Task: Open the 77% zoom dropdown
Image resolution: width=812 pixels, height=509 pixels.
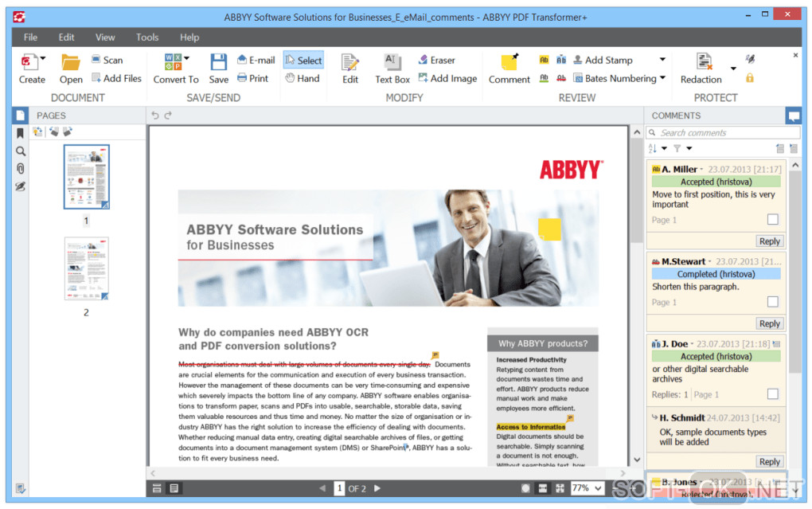Action: [599, 488]
